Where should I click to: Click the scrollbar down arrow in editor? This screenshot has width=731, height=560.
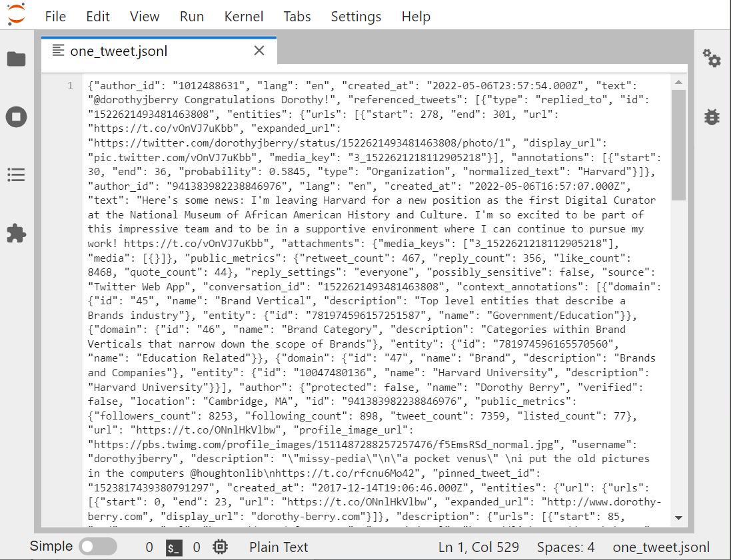[679, 518]
